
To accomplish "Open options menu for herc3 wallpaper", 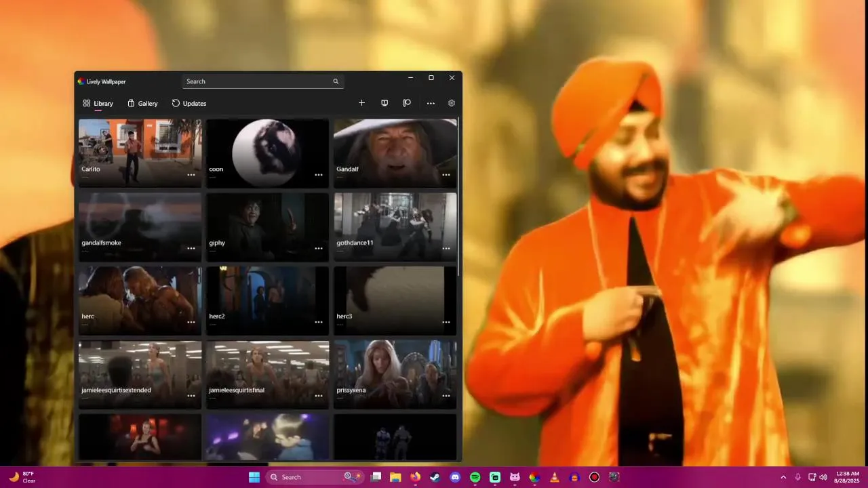I will pyautogui.click(x=446, y=322).
